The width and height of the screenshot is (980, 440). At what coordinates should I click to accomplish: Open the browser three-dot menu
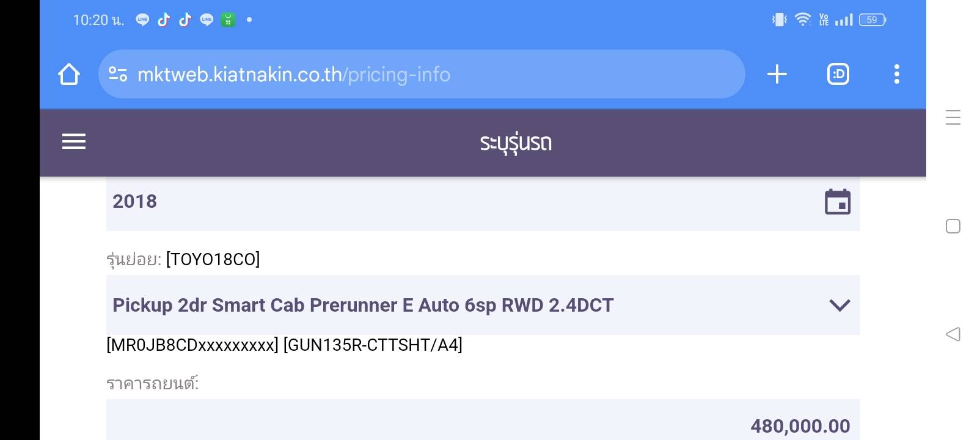pos(896,75)
